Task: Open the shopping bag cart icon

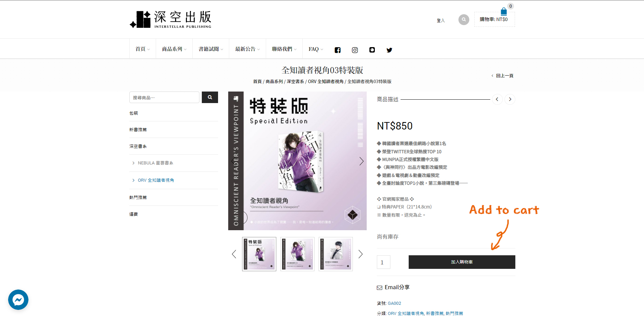Action: (504, 12)
